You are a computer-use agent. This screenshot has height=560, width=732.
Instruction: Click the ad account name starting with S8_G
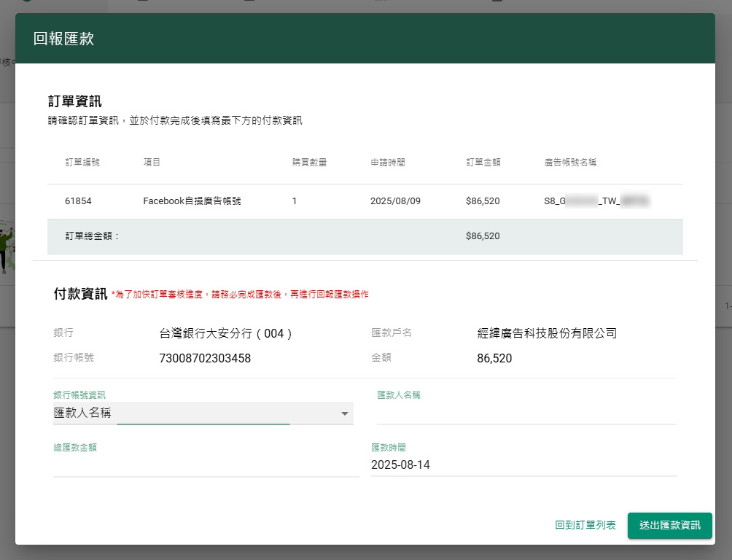tap(596, 201)
